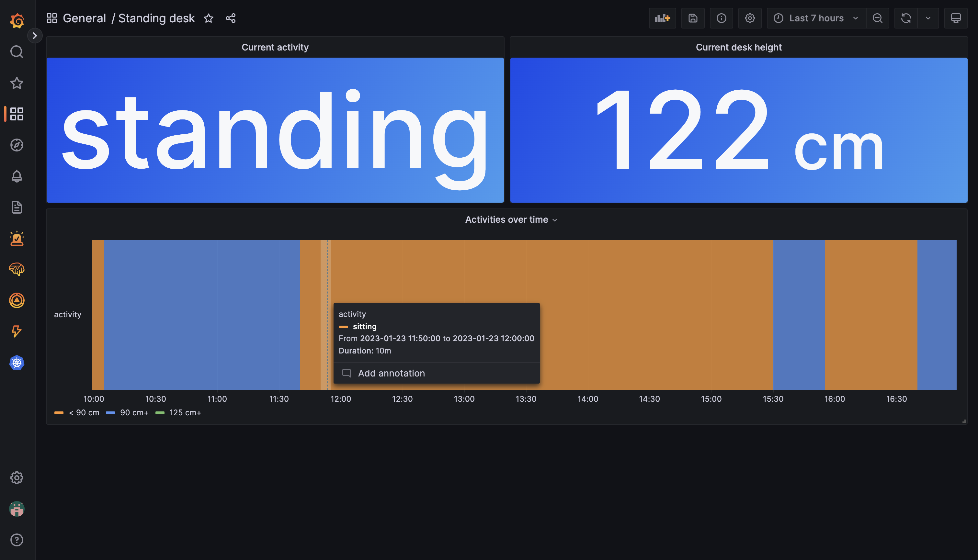Click the 'General' folder breadcrumb link
The height and width of the screenshot is (560, 978).
pos(84,18)
